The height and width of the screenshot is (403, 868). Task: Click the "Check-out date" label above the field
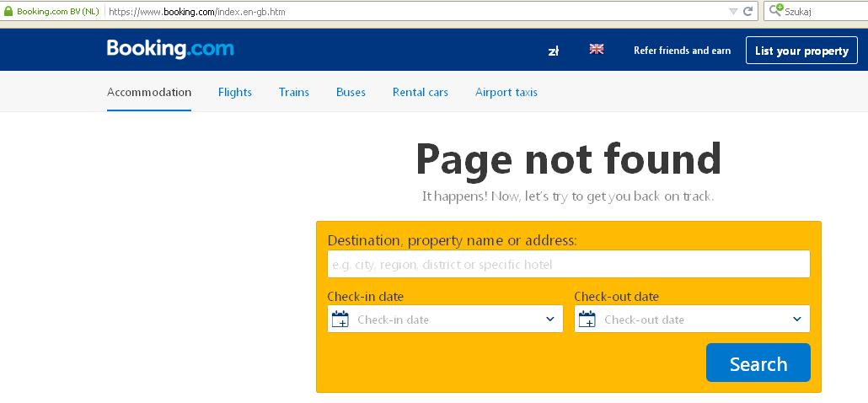[x=616, y=297]
